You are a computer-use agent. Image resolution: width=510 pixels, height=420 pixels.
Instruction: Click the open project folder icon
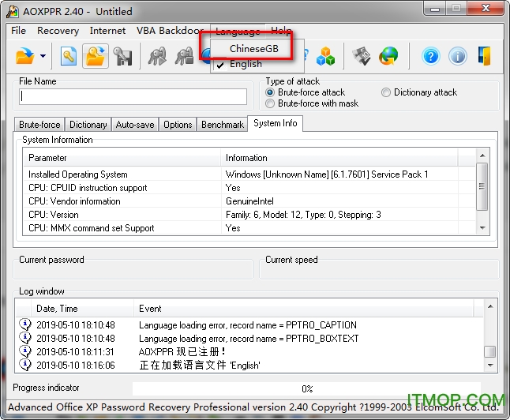pos(96,55)
